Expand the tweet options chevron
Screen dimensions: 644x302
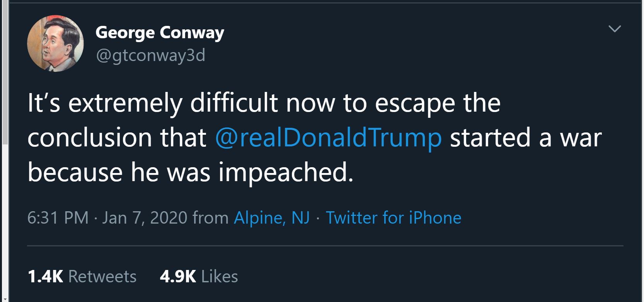pos(614,29)
